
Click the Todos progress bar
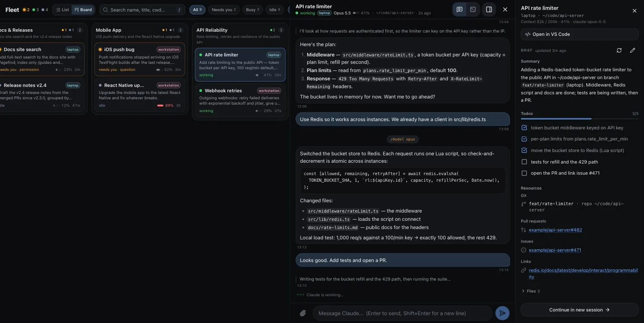(579, 119)
